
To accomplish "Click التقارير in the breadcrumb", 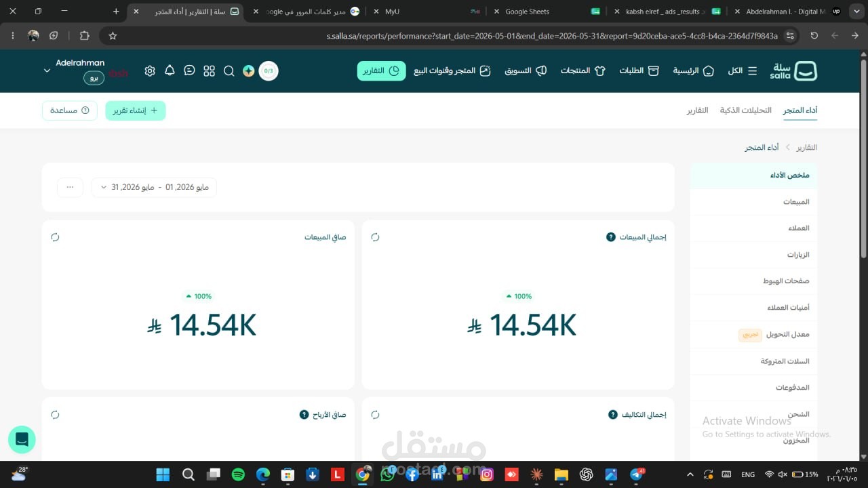I will [806, 147].
